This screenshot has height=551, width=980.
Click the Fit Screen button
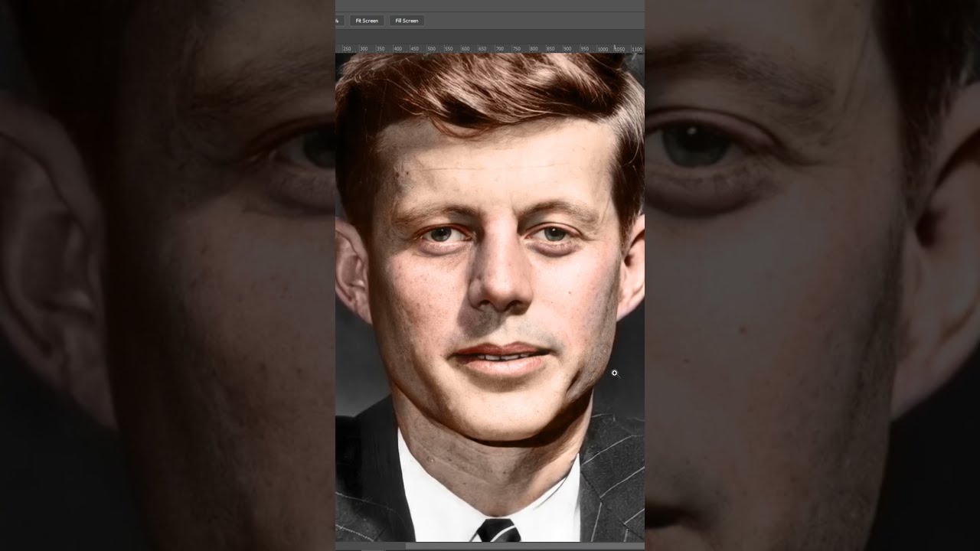tap(366, 21)
